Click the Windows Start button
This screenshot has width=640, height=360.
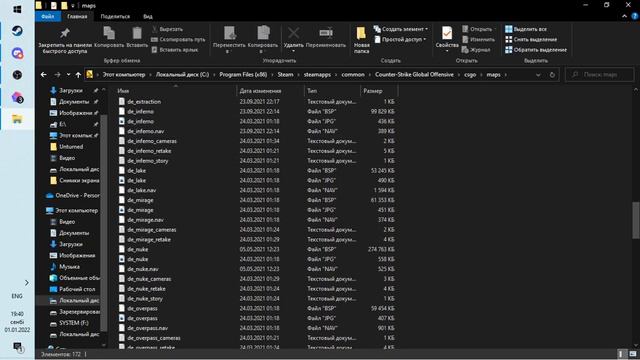(x=17, y=9)
